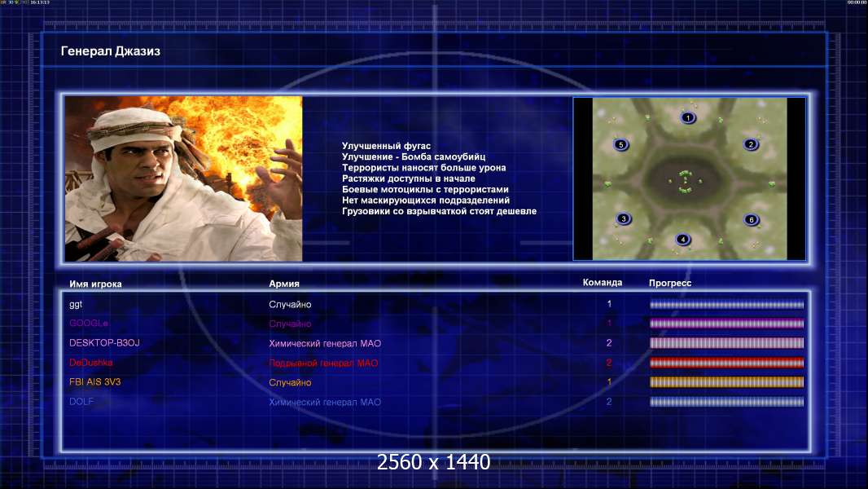This screenshot has height=489, width=868.
Task: Click the line 'Грузовики со взрывчаткой стоят дешевле'
Action: (x=439, y=211)
